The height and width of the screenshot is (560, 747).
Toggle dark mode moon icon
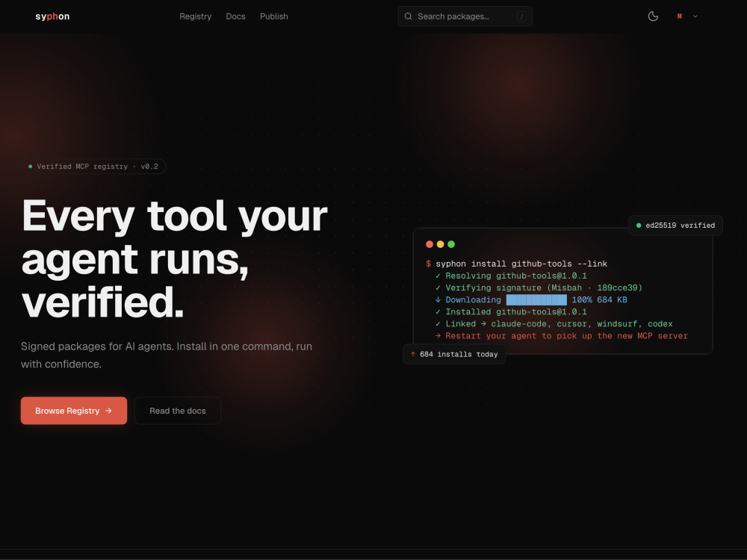(x=653, y=16)
